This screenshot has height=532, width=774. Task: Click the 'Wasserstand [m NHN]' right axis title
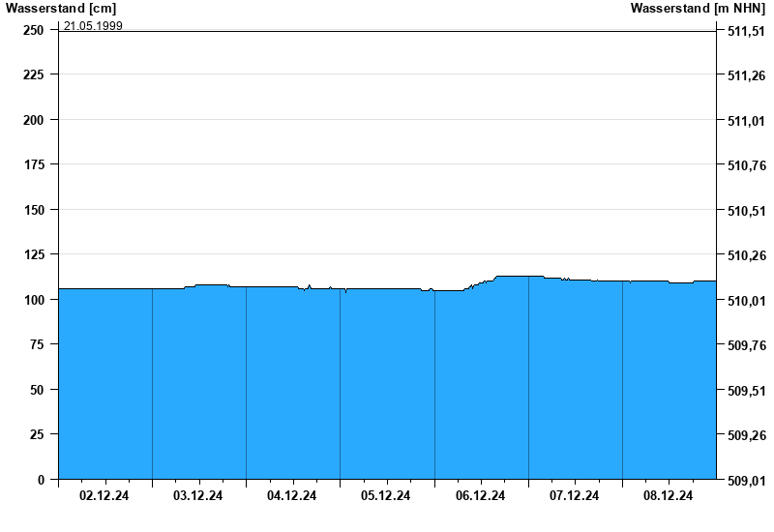[x=698, y=9]
